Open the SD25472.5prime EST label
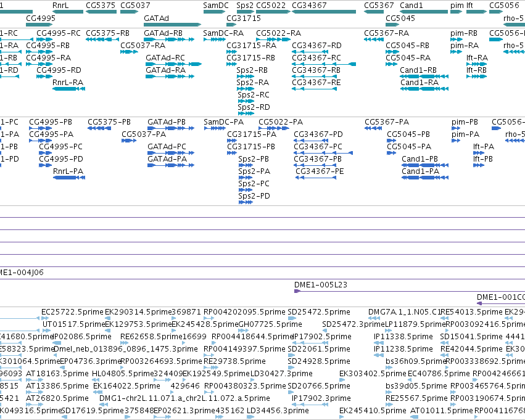Image resolution: width=525 pixels, height=420 pixels. (319, 312)
